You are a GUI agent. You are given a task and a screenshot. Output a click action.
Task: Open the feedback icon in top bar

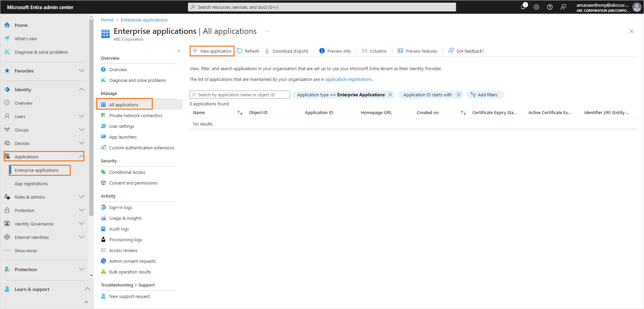563,7
